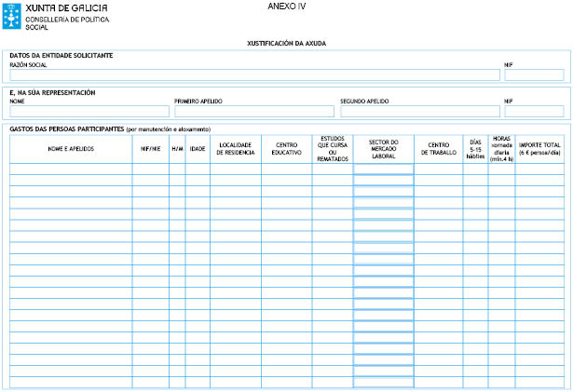The width and height of the screenshot is (573, 392).
Task: Select first row Días 5-15 hábiles cell
Action: 475,169
